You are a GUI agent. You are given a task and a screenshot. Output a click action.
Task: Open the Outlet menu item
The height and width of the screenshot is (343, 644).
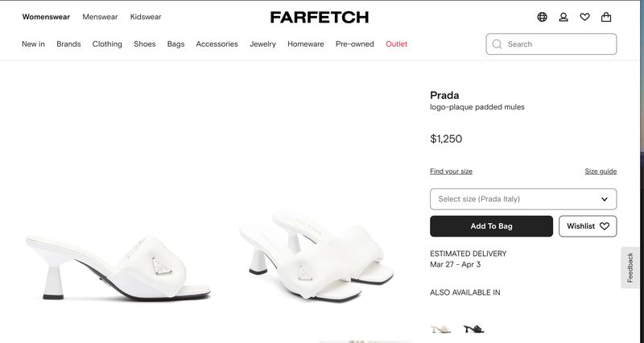coord(396,44)
